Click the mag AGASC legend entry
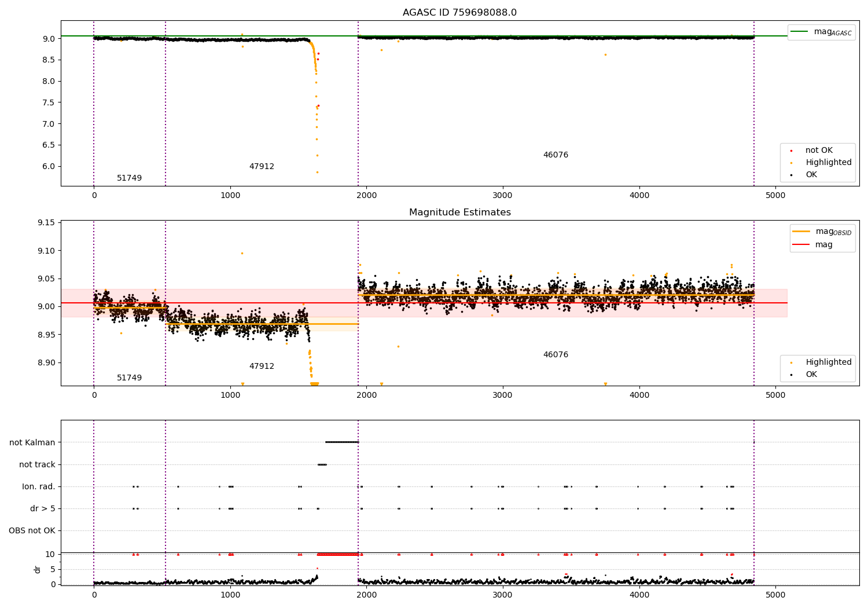 [x=821, y=32]
